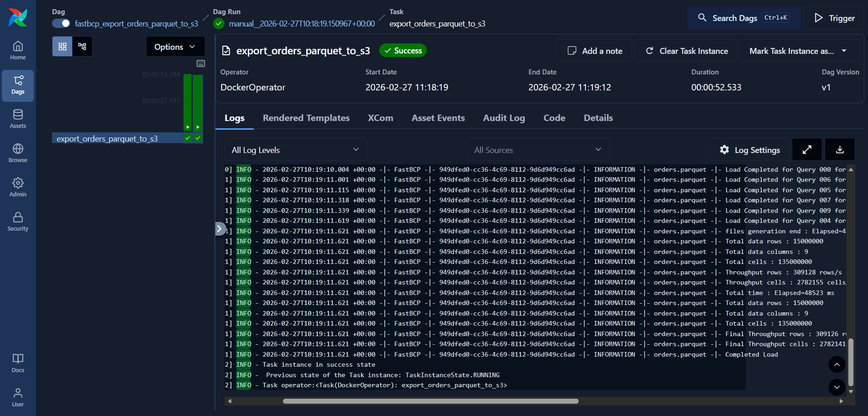The image size is (868, 416).
Task: Open the Security page from sidebar
Action: click(x=18, y=221)
